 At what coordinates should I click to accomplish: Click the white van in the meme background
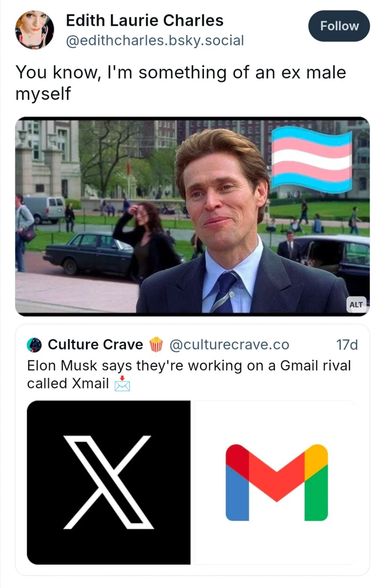coord(44,208)
